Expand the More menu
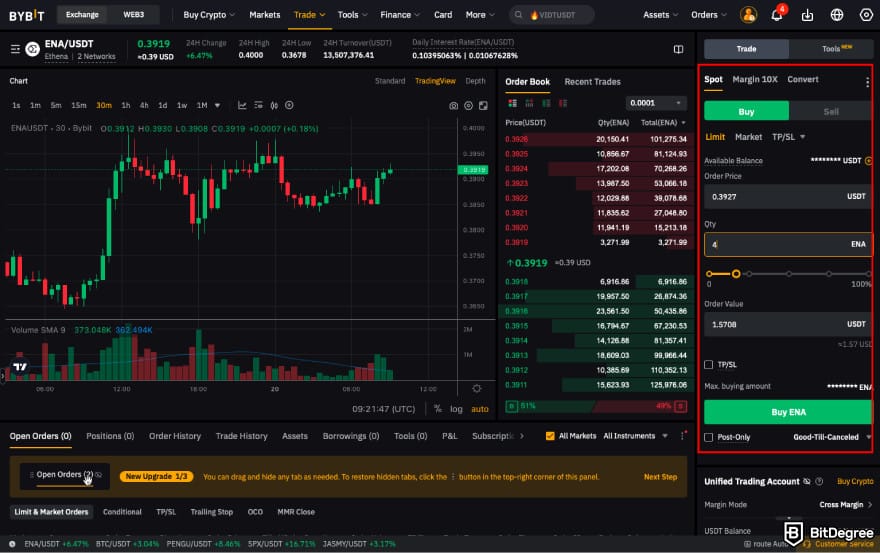The height and width of the screenshot is (553, 880). 480,15
